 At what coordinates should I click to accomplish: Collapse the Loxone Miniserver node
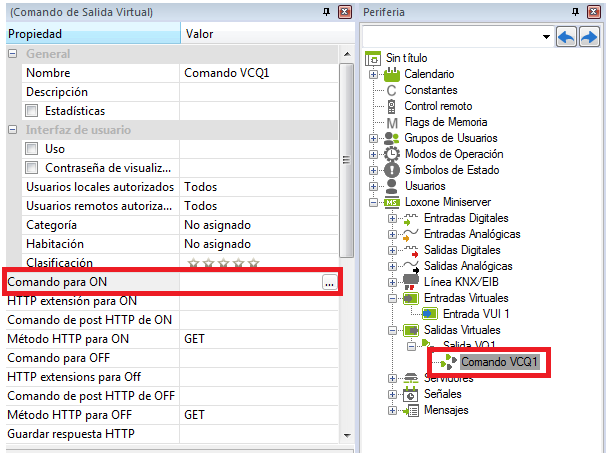coord(373,202)
